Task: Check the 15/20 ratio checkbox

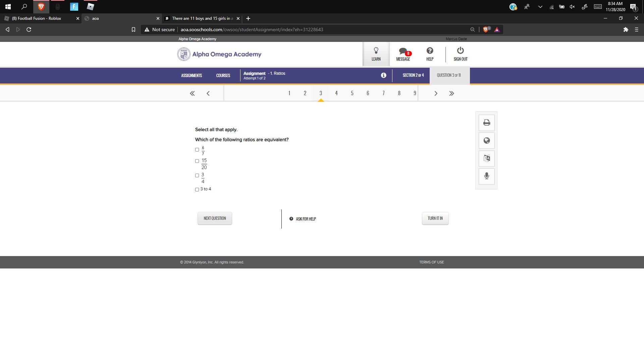Action: (x=197, y=161)
